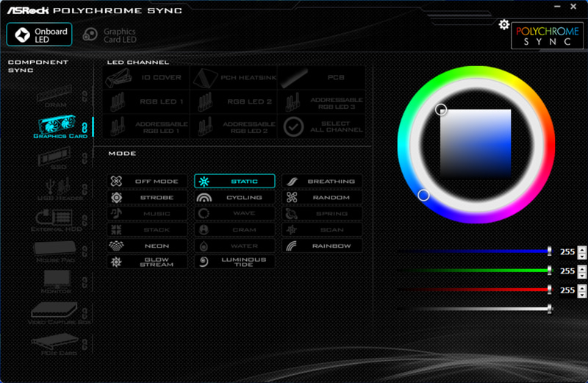Increase the blue value with up arrow
588x383 pixels.
pyautogui.click(x=582, y=249)
